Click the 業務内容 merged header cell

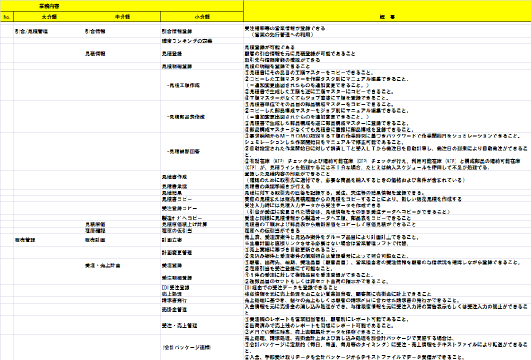coord(122,6)
